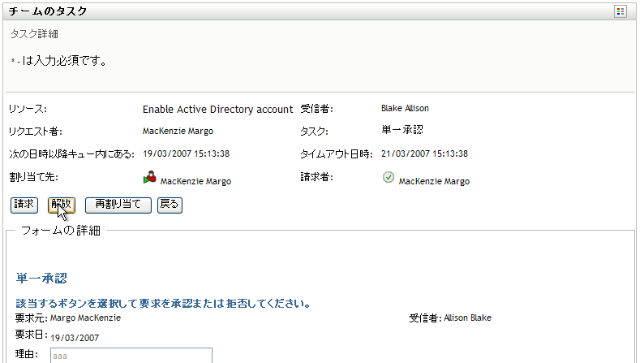Image resolution: width=644 pixels, height=363 pixels.
Task: Click the 解放 (Release) button
Action: [61, 205]
